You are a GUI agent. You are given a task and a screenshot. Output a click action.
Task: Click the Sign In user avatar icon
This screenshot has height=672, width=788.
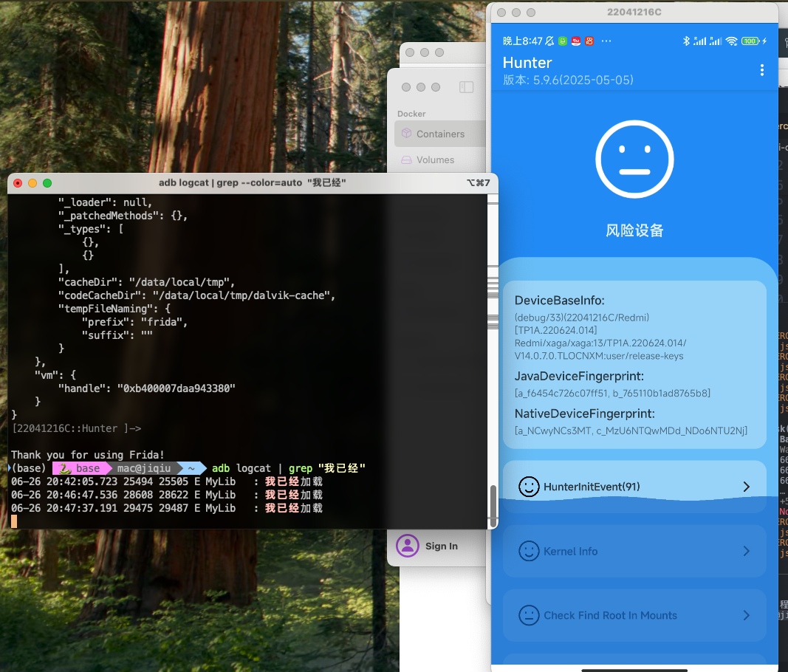tap(407, 546)
